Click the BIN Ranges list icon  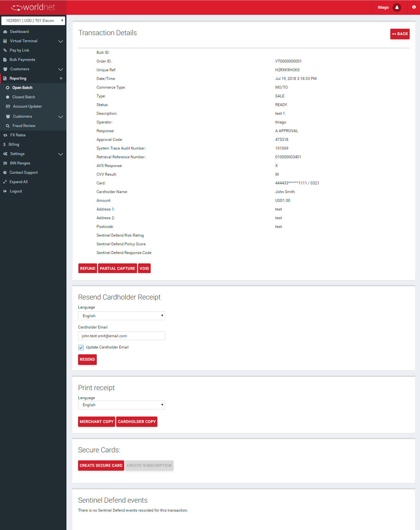5,163
